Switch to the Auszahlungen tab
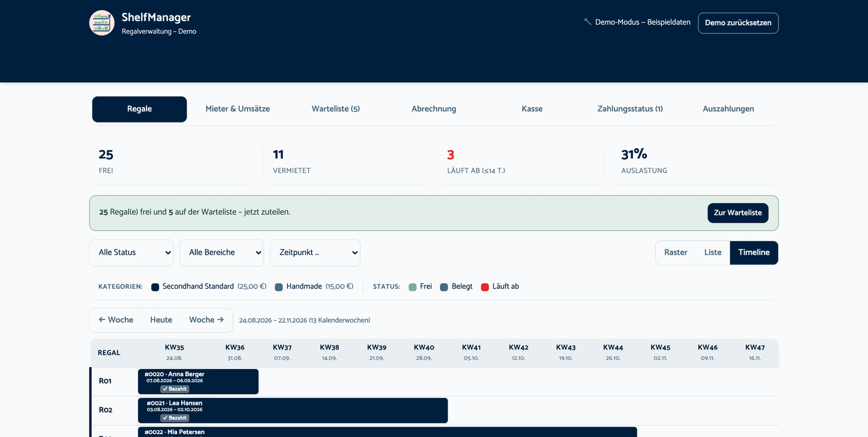 click(x=729, y=109)
